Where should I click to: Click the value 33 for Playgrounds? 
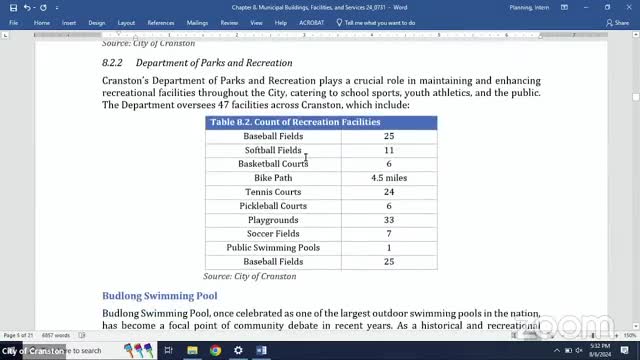389,220
